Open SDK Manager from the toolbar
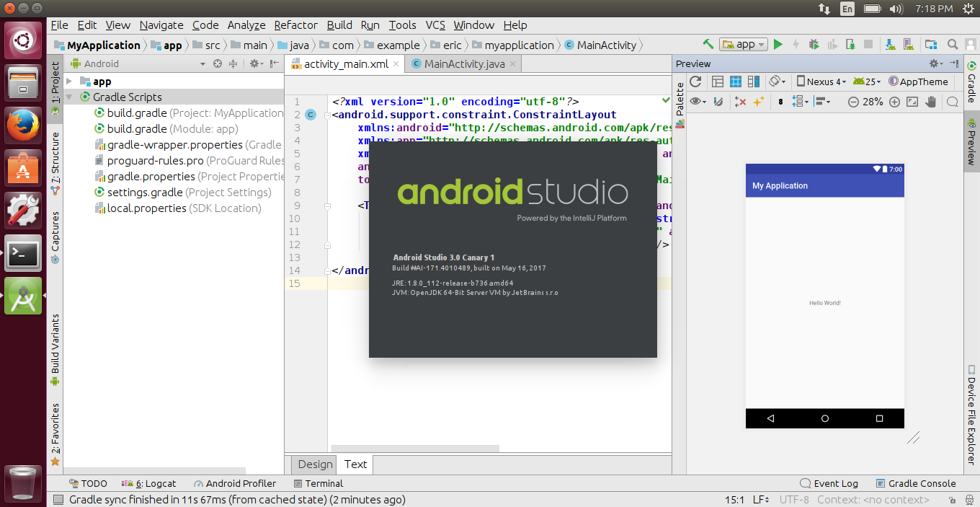The image size is (980, 507). pyautogui.click(x=891, y=45)
